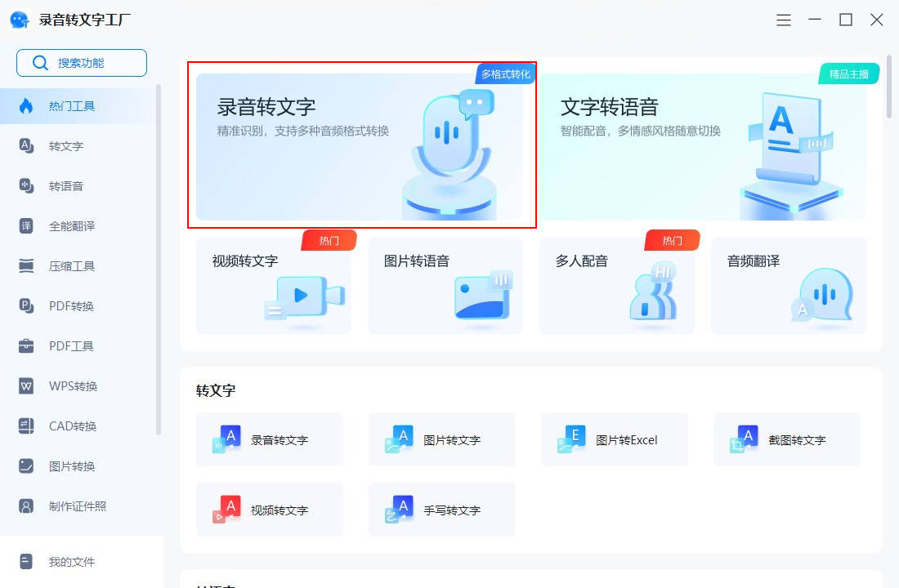Viewport: 899px width, 588px height.
Task: Open the large 文字转语音 card
Action: coord(703,147)
